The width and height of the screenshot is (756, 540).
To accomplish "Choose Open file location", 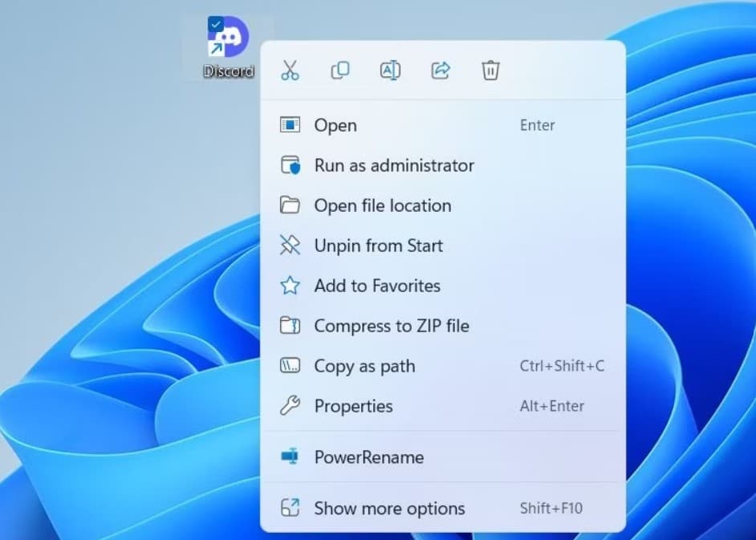I will (383, 205).
